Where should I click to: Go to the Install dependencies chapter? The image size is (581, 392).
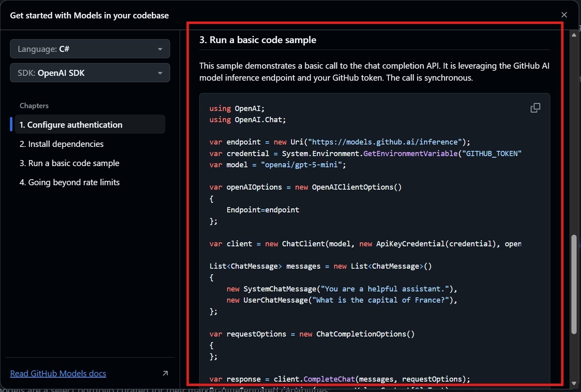tap(61, 144)
